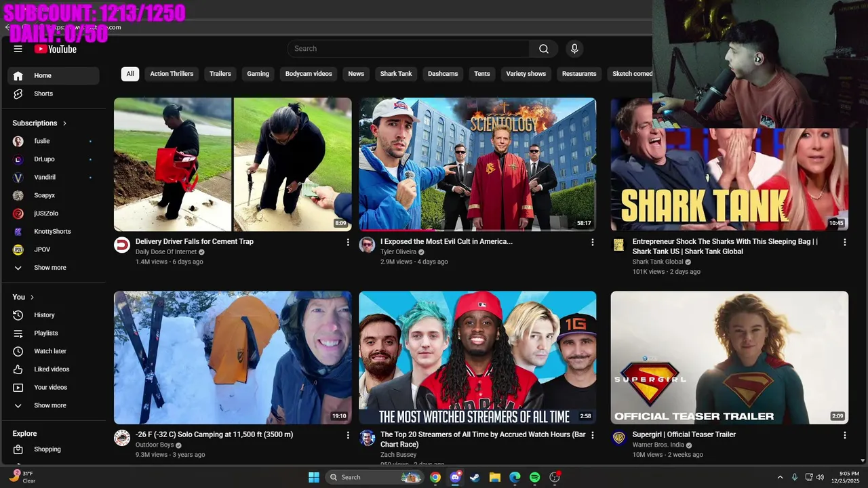Viewport: 868px width, 488px height.
Task: Click the search magnifier button
Action: pyautogui.click(x=544, y=49)
